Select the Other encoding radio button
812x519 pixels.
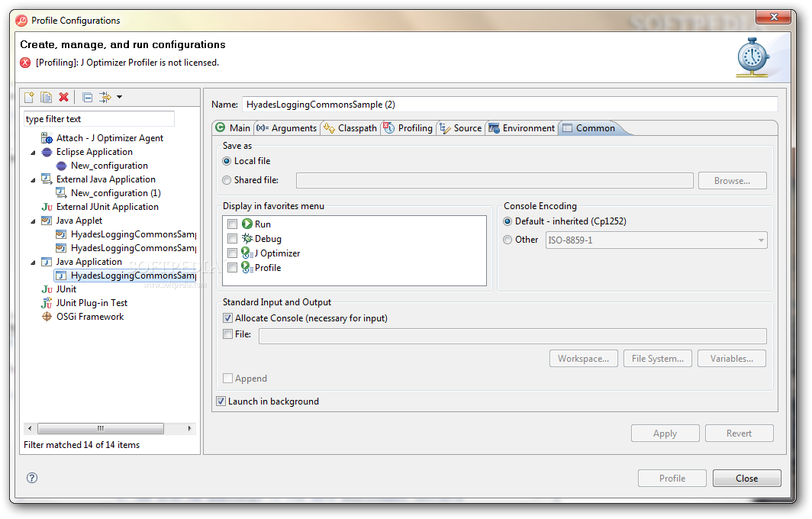[x=507, y=240]
